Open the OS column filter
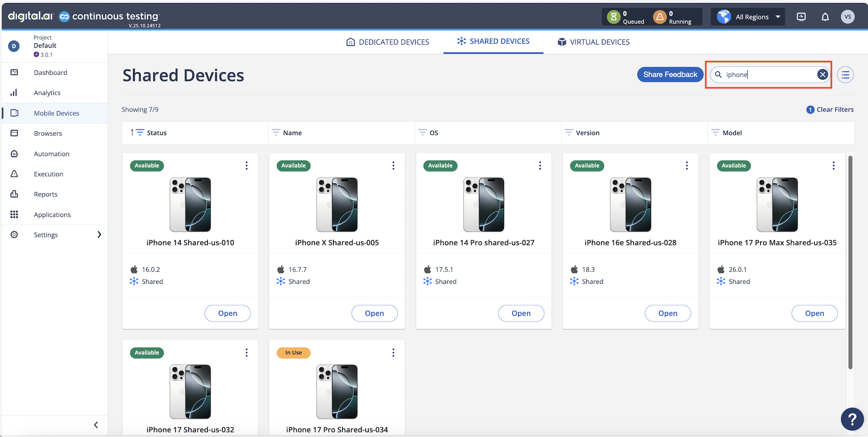This screenshot has height=437, width=868. [422, 133]
